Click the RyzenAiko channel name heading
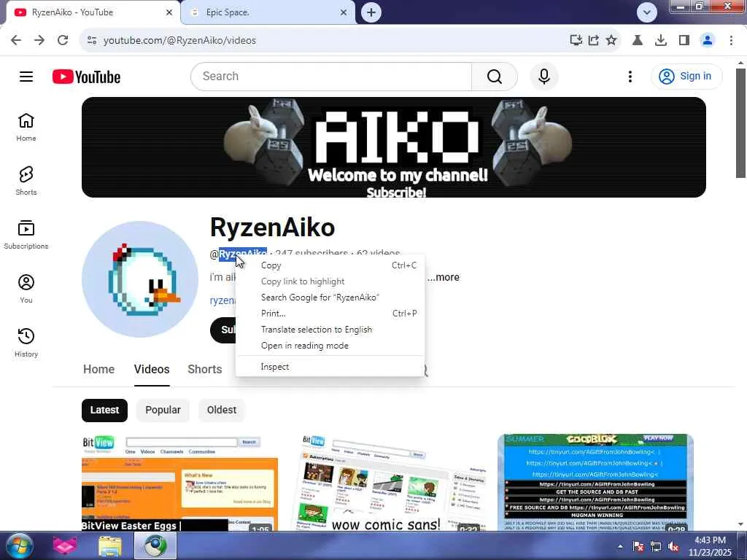Viewport: 747px width, 560px height. pos(273,227)
